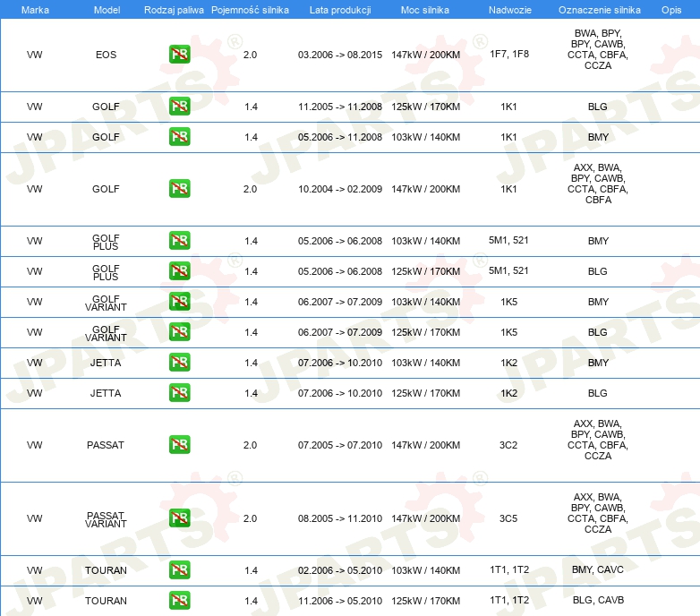Select the PASSAT VARIANT model cell
Viewport: 700px width, 616px height.
pos(106,519)
